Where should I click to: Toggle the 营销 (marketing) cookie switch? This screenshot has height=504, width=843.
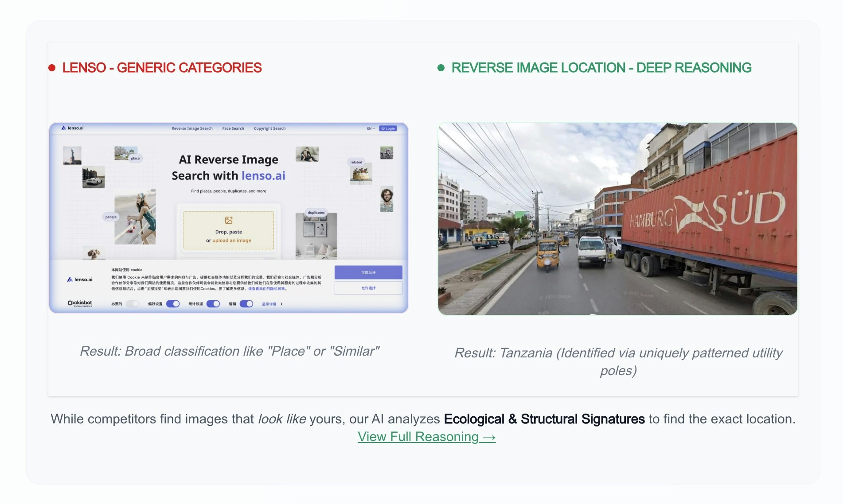tap(246, 304)
